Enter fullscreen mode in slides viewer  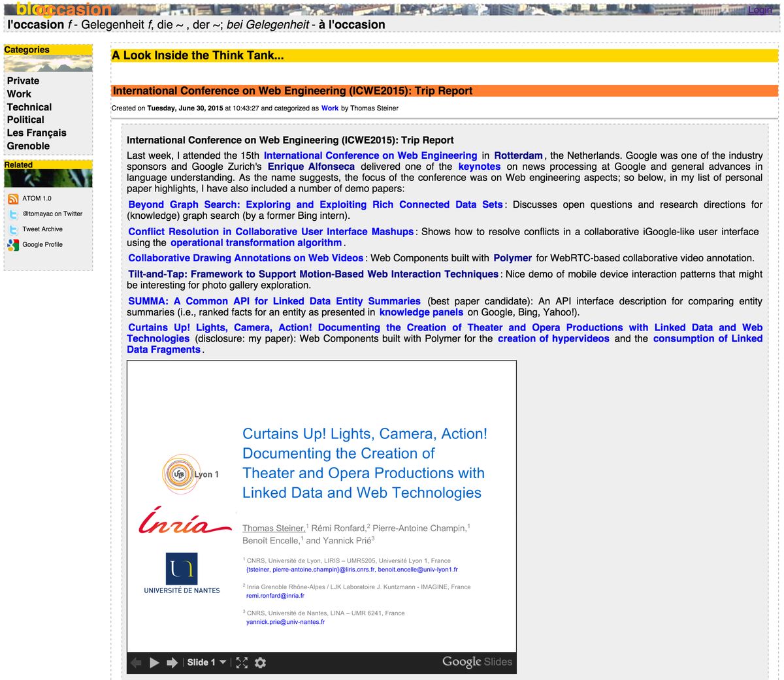pos(242,662)
